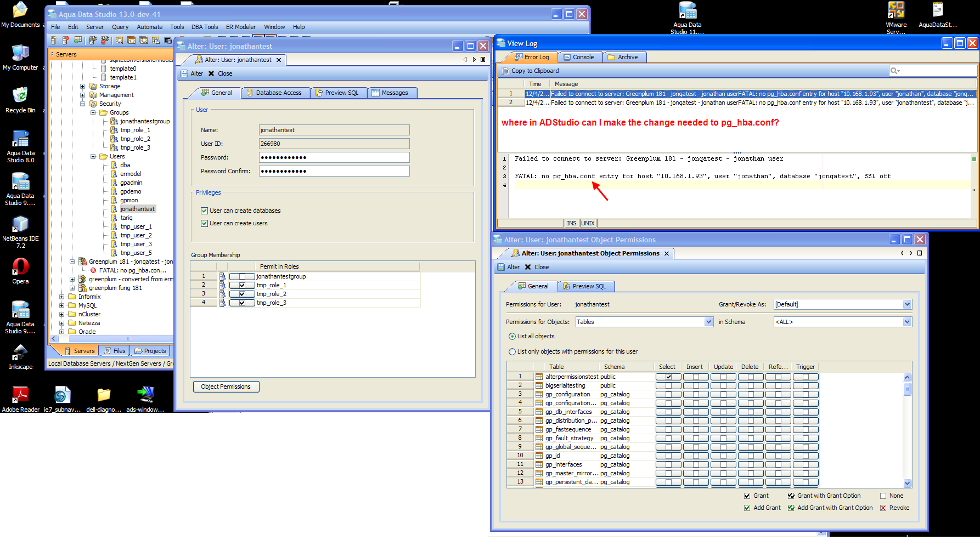This screenshot has height=540, width=980.
Task: Collapse the Security tree node
Action: (83, 104)
